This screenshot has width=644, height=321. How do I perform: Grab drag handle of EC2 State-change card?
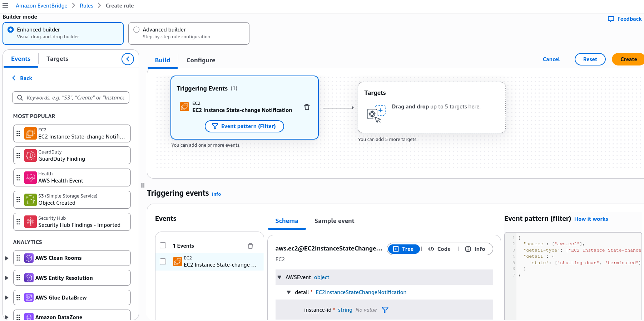pyautogui.click(x=18, y=133)
